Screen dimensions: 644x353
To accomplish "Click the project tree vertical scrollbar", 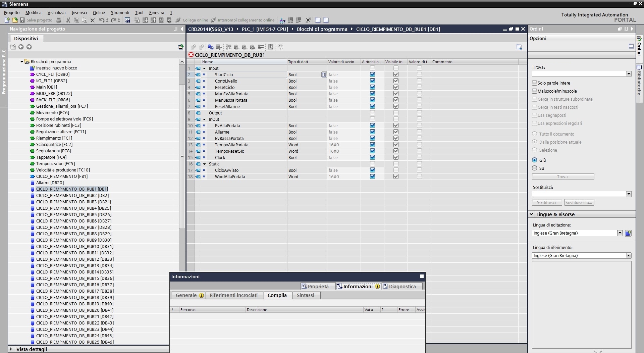I will pyautogui.click(x=182, y=157).
